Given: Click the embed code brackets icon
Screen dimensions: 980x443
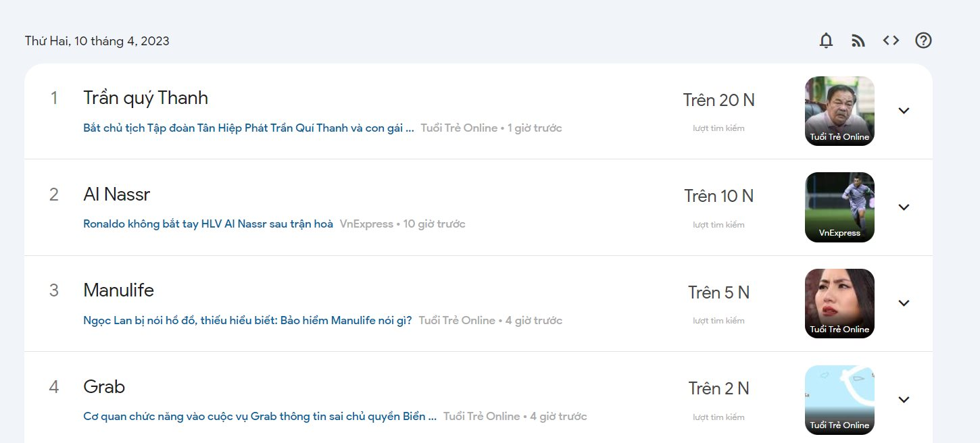Looking at the screenshot, I should (x=891, y=41).
